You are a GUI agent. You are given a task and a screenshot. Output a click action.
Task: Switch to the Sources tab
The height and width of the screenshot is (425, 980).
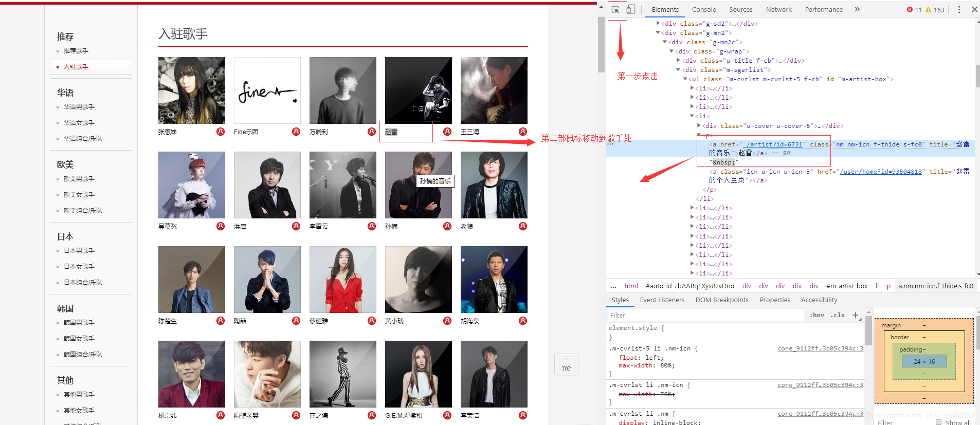tap(740, 9)
